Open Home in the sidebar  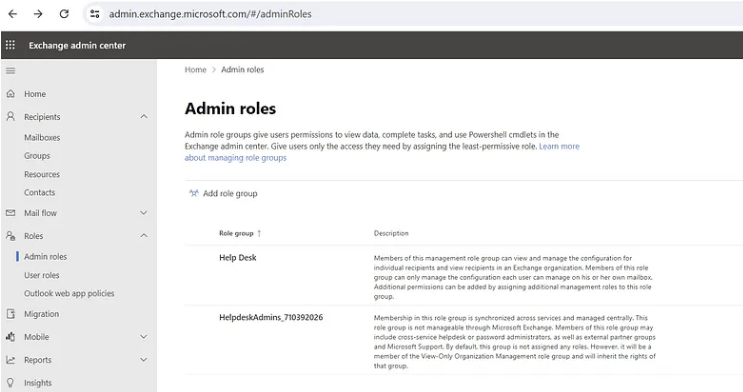coord(35,94)
